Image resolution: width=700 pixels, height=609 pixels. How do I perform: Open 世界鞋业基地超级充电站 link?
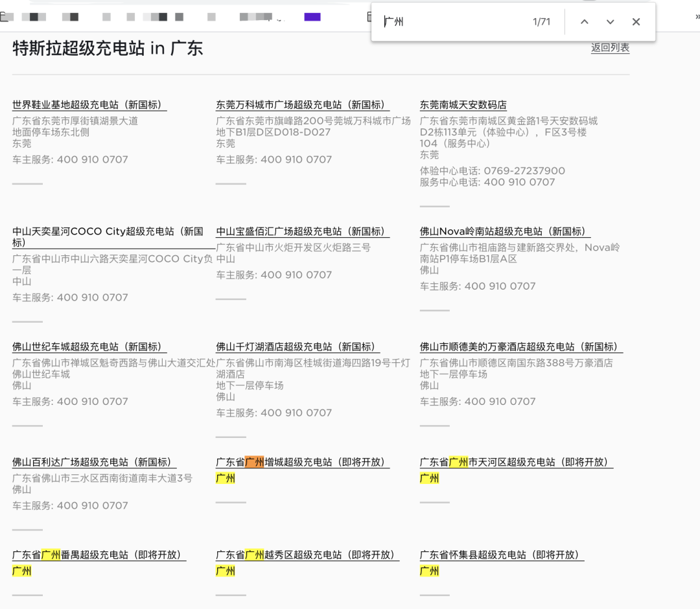click(x=89, y=105)
